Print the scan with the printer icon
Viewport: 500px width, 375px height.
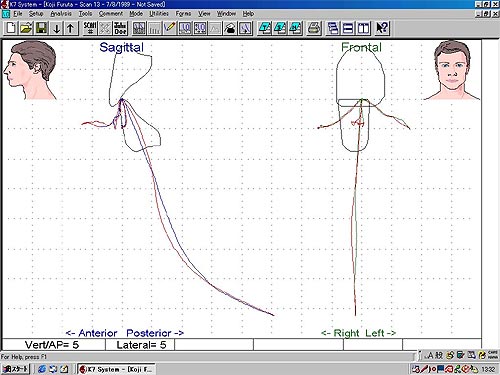click(x=314, y=28)
